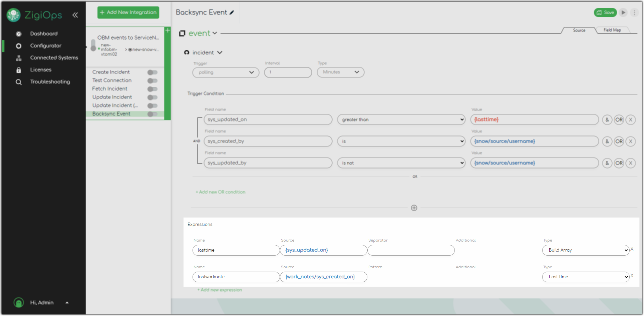
Task: Click the Interval input field
Action: pos(288,72)
